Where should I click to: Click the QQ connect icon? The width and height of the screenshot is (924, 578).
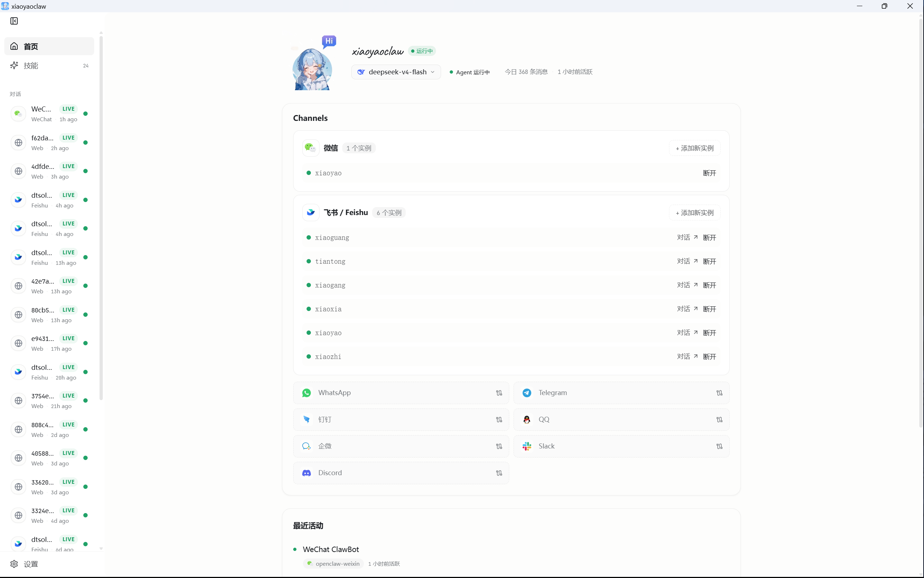point(719,420)
